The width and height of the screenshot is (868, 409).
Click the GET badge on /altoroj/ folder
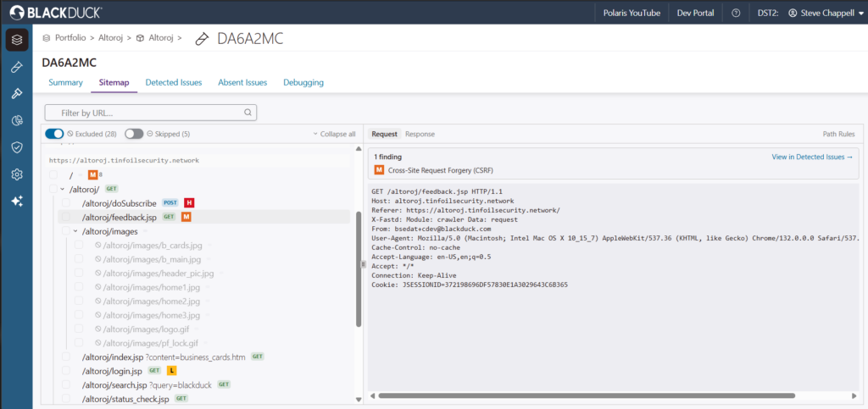tap(113, 189)
